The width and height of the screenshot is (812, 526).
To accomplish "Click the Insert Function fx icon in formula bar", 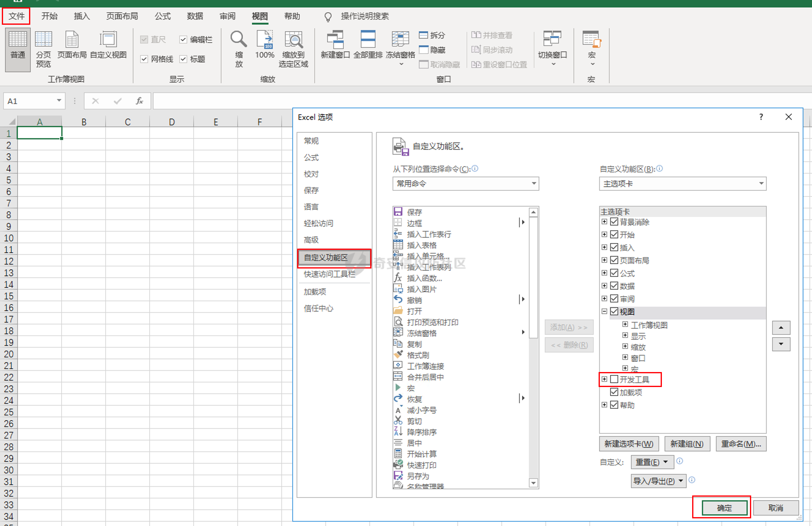I will coord(139,101).
